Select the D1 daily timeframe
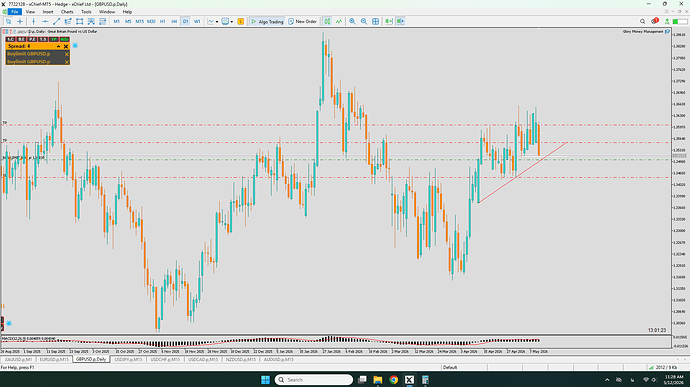690x387 pixels. 186,21
